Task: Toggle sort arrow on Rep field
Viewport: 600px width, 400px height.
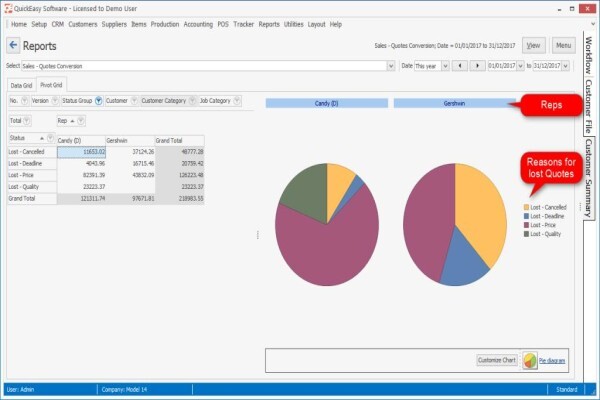Action: point(72,121)
